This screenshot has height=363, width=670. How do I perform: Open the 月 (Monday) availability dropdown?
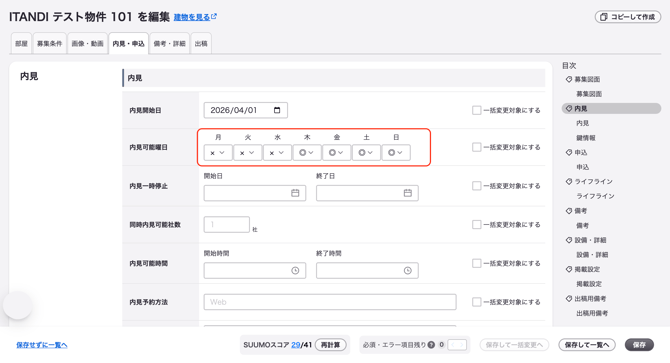218,152
